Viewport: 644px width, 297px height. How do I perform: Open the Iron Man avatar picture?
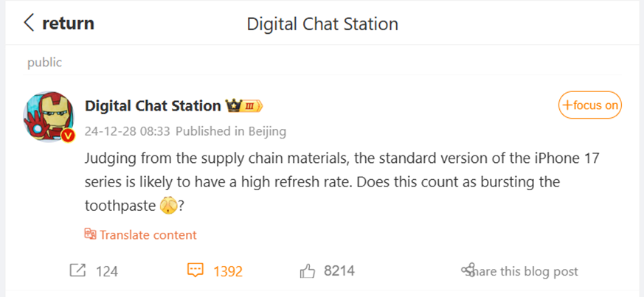click(x=48, y=116)
